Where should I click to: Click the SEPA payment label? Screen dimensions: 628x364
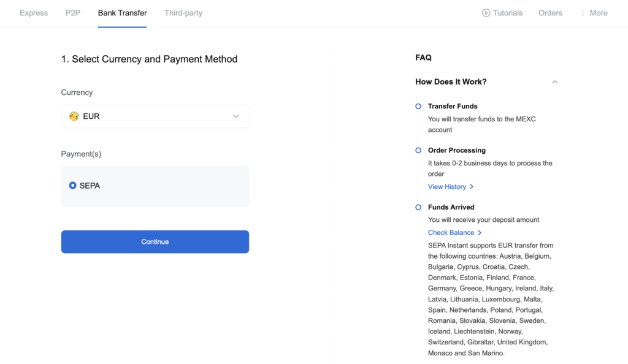90,186
